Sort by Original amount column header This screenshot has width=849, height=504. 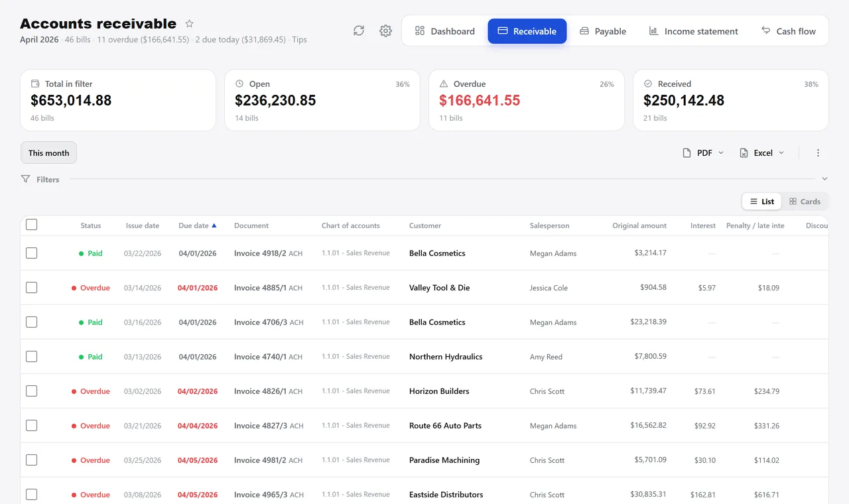639,225
